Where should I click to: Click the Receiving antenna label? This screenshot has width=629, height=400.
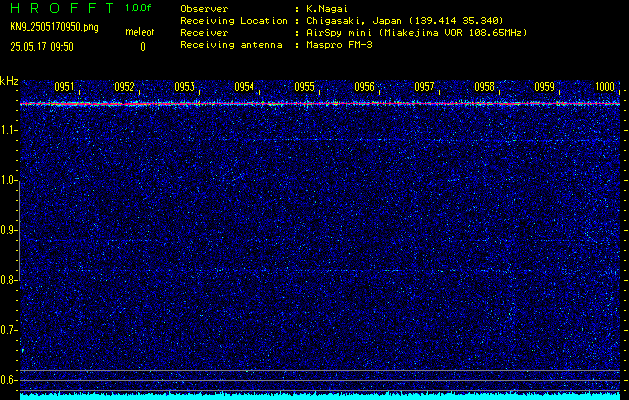coord(231,45)
